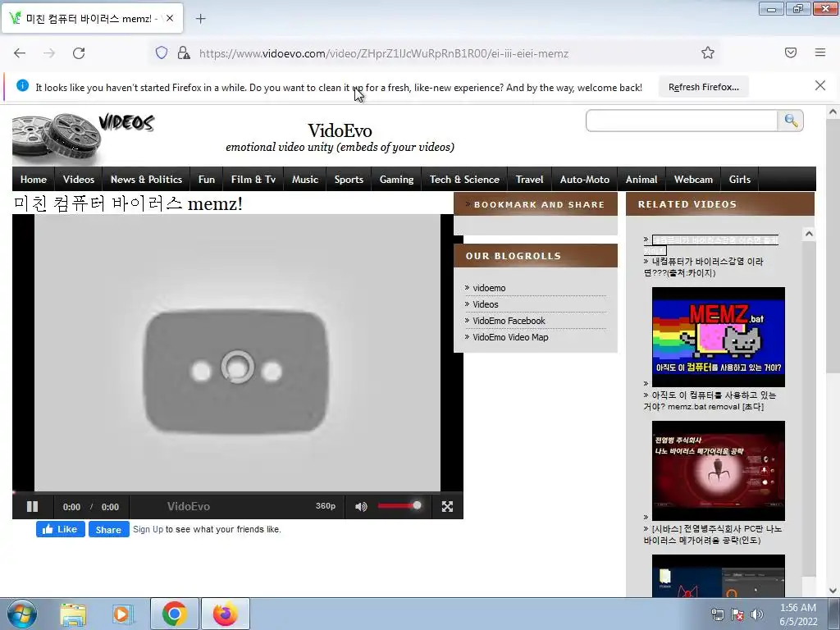Click the film reels Videos logo
The image size is (840, 630).
pos(83,138)
